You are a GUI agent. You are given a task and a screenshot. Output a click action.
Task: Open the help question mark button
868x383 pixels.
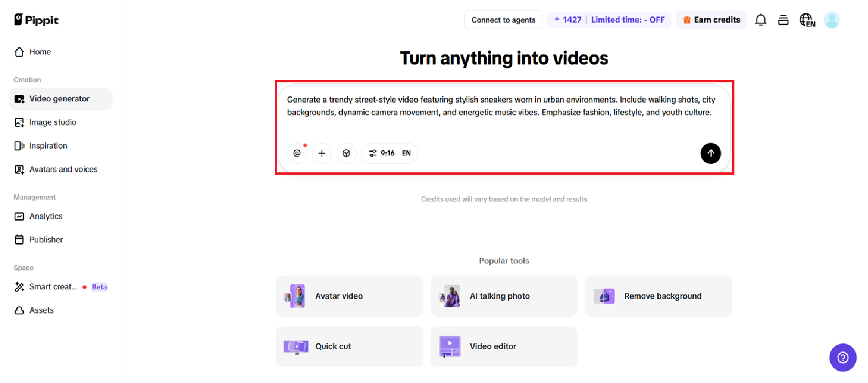click(x=843, y=357)
